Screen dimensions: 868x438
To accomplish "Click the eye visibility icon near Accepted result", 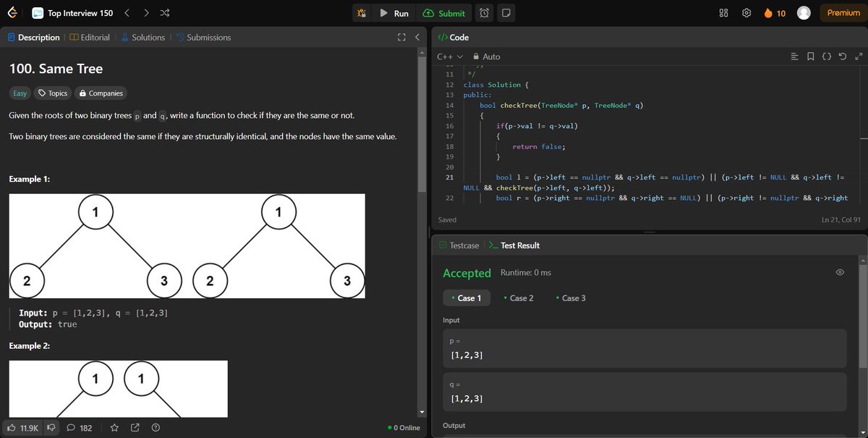I will (x=840, y=271).
